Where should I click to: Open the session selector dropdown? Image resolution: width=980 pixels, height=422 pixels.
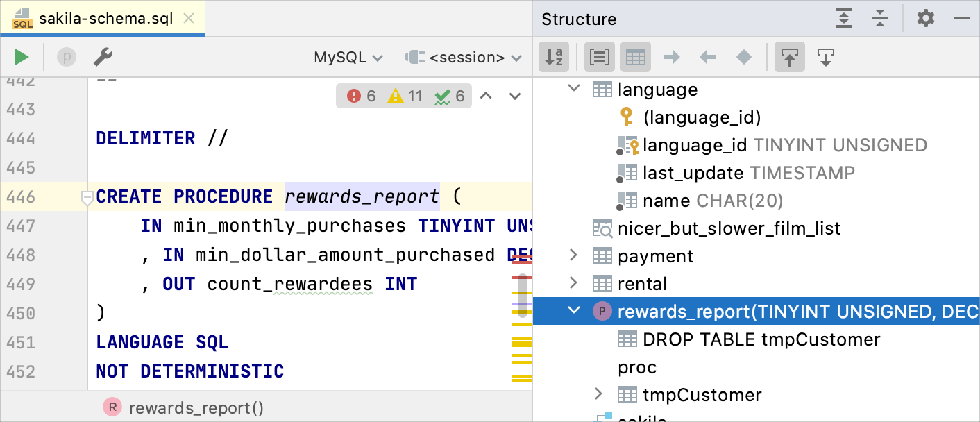pyautogui.click(x=464, y=58)
